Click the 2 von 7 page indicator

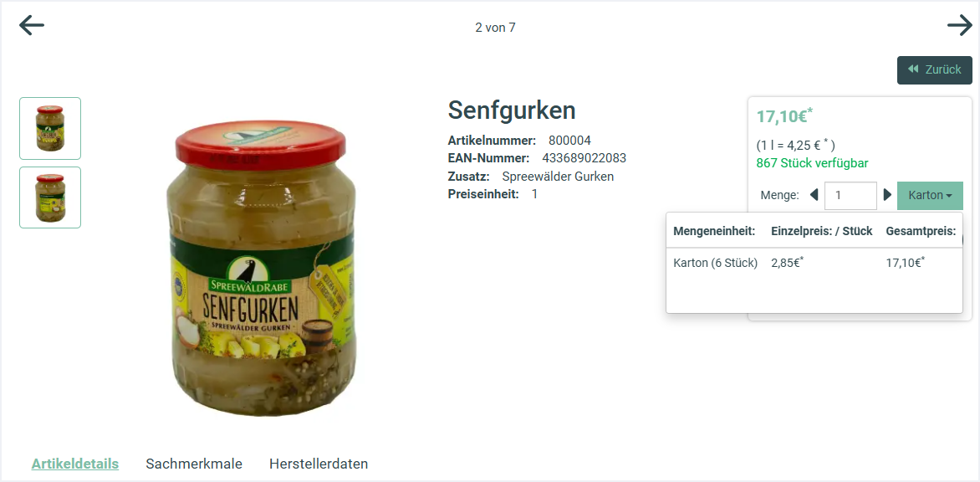click(495, 28)
